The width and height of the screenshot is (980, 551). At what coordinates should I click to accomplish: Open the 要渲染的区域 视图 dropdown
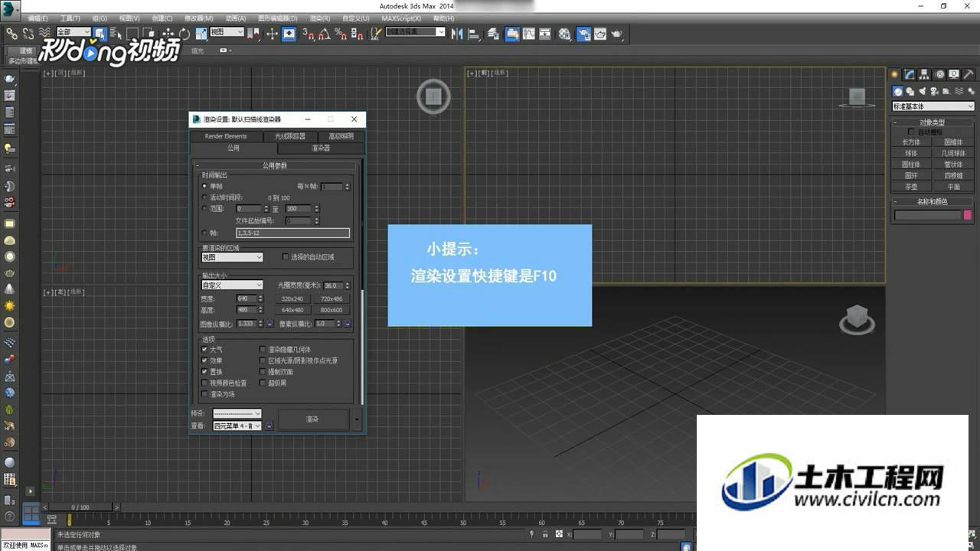[x=233, y=257]
